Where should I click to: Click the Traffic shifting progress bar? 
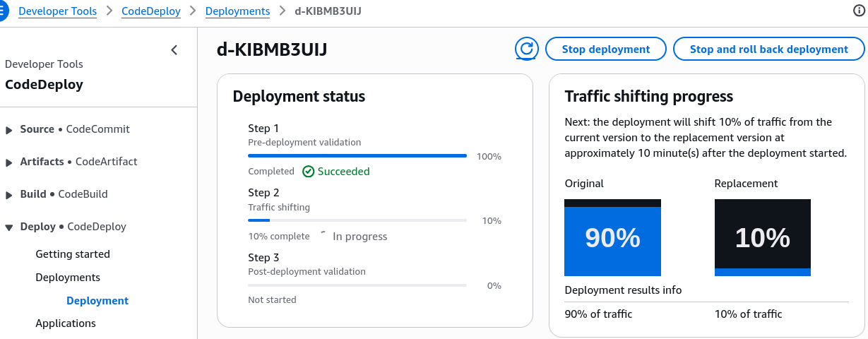coord(357,220)
